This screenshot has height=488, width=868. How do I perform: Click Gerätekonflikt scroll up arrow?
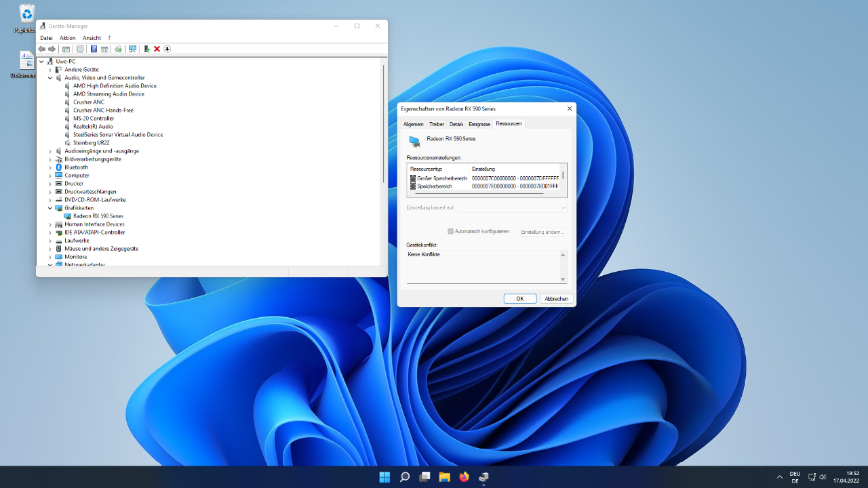tap(563, 255)
